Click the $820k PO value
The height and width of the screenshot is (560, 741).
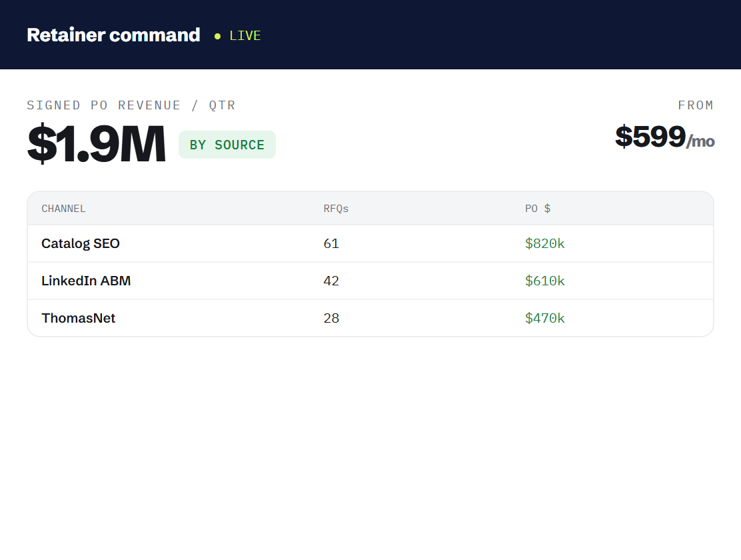[545, 243]
